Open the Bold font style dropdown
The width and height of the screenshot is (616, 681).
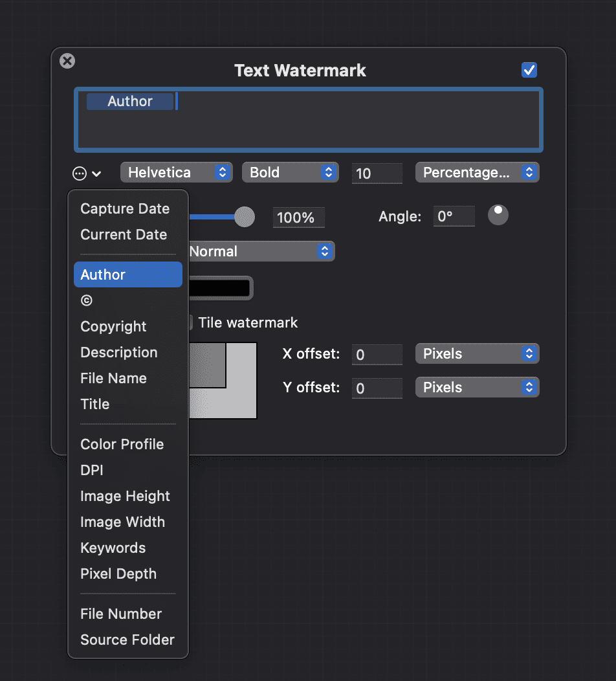290,173
